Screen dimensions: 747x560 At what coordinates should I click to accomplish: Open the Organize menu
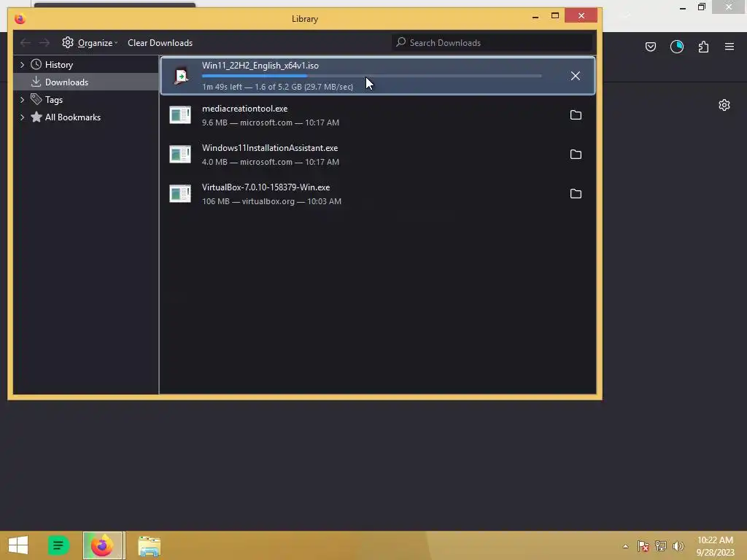click(90, 43)
